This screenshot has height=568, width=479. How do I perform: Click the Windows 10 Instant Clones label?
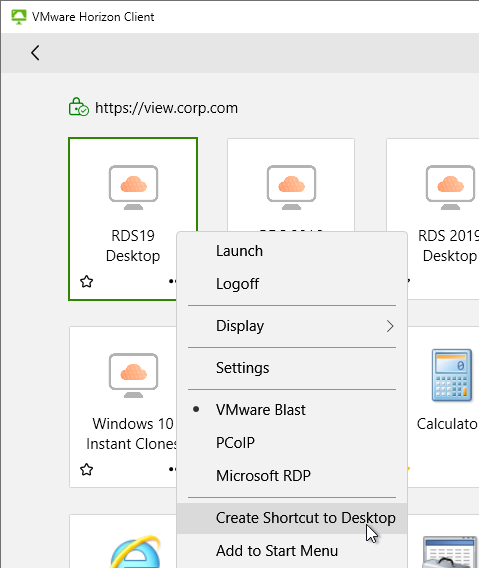pyautogui.click(x=131, y=434)
